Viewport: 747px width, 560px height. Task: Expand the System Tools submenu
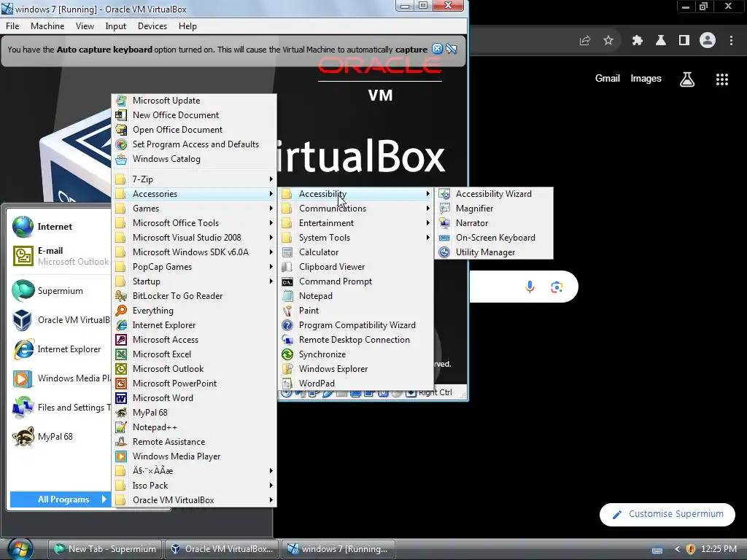[356, 238]
